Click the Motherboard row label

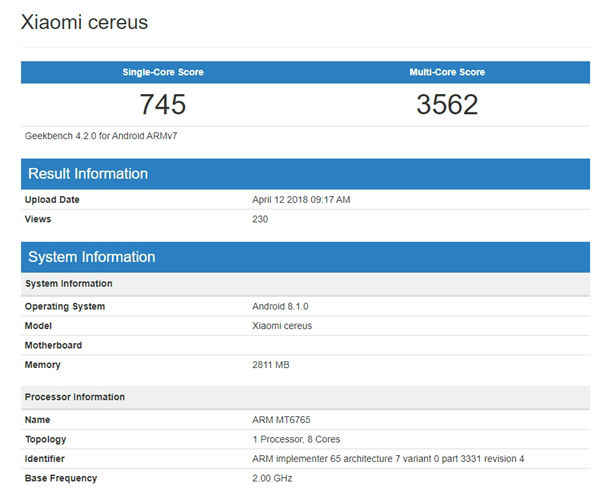(x=53, y=345)
